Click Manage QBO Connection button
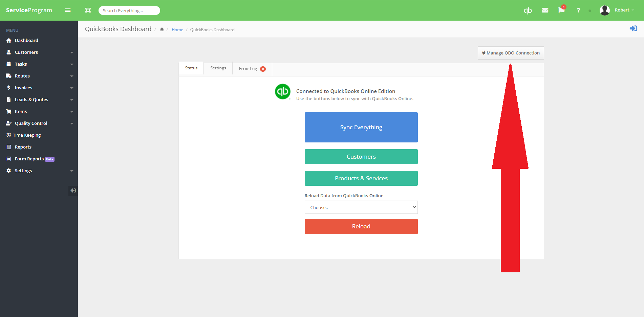This screenshot has height=317, width=644. coord(511,53)
